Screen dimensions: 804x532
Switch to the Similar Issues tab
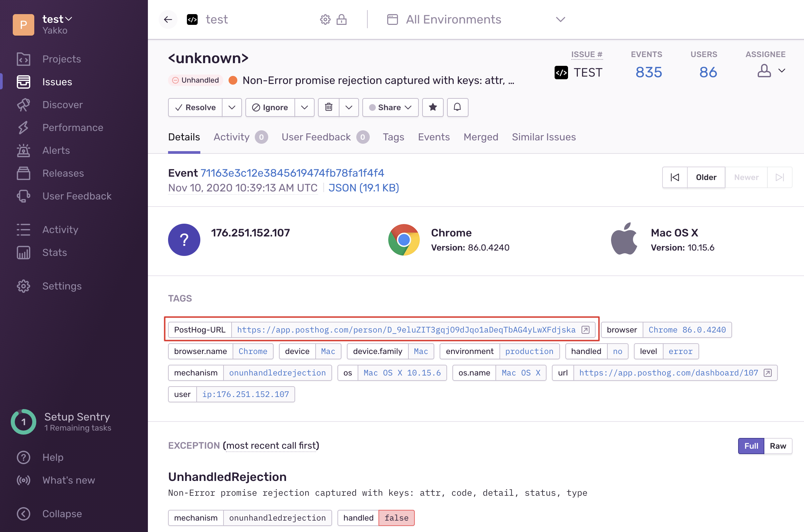coord(544,137)
